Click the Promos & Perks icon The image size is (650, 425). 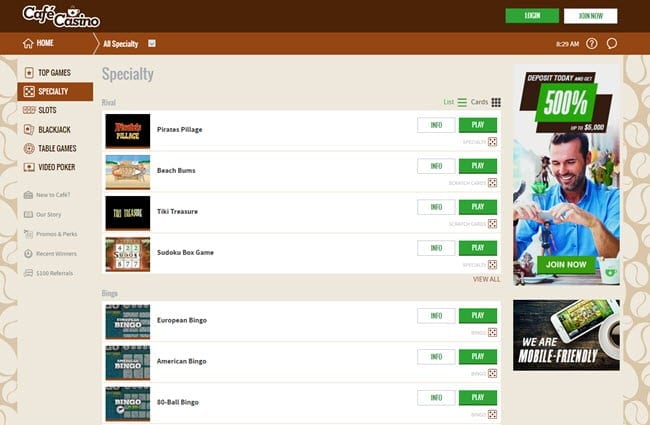[x=28, y=234]
